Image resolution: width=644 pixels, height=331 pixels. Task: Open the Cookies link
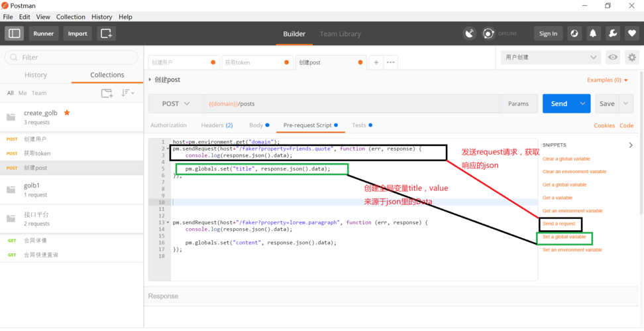point(604,126)
